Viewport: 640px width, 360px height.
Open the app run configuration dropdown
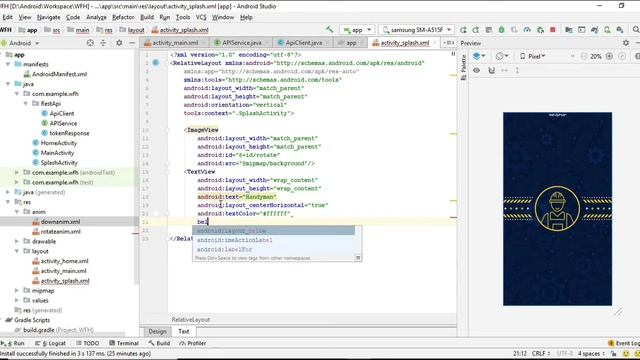point(357,30)
